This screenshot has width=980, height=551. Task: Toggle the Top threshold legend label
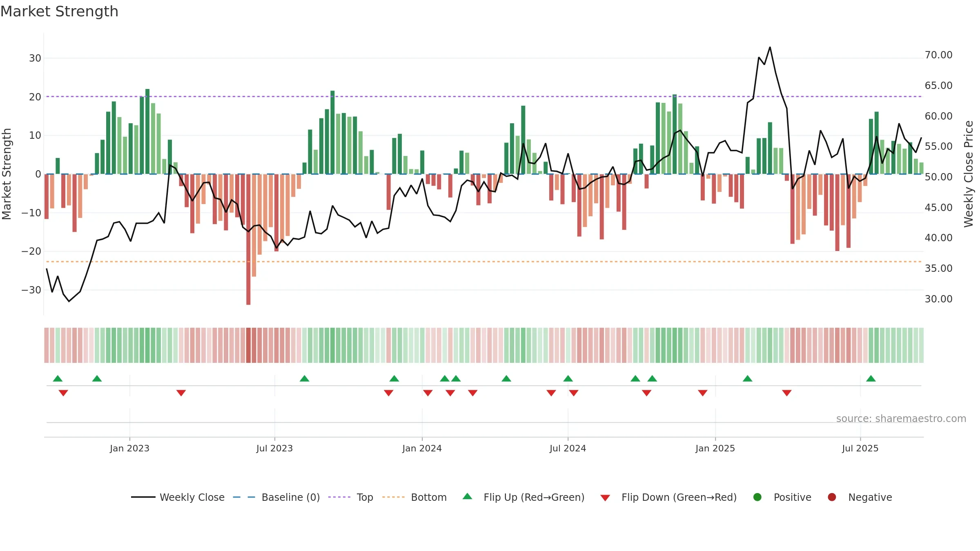point(365,498)
